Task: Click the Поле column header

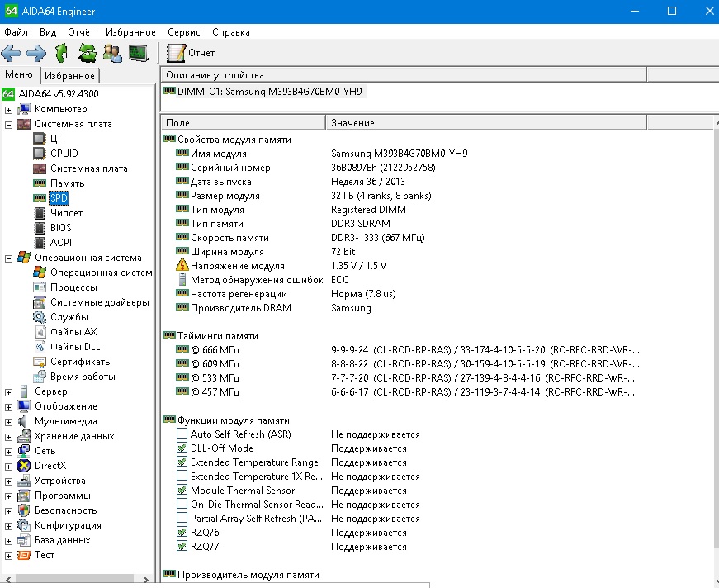Action: (x=243, y=123)
